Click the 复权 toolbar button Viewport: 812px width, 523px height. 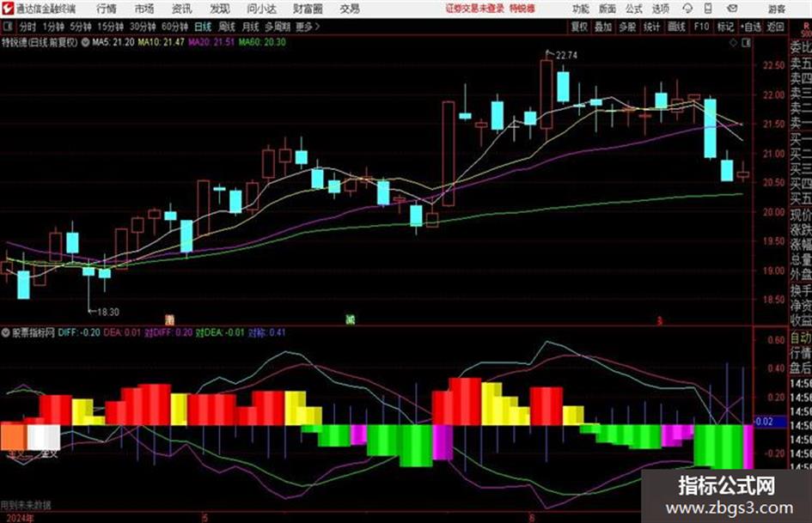pos(578,27)
